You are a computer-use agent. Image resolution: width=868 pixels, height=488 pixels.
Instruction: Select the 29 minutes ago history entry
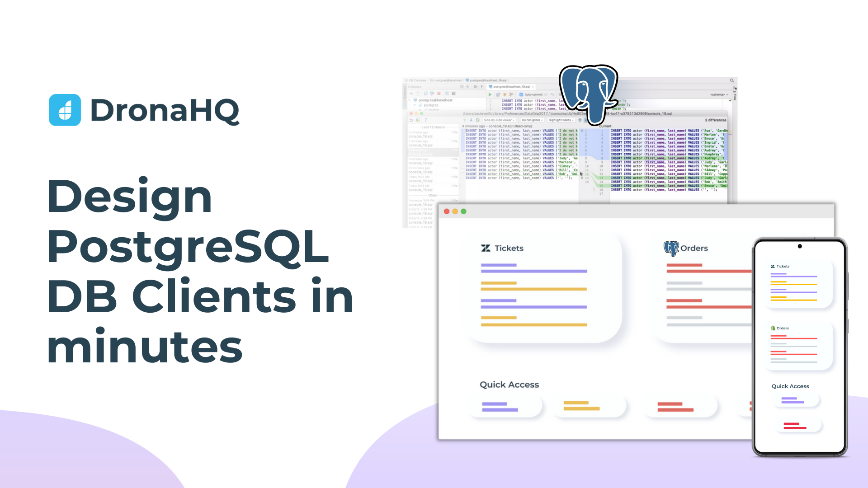(x=433, y=170)
